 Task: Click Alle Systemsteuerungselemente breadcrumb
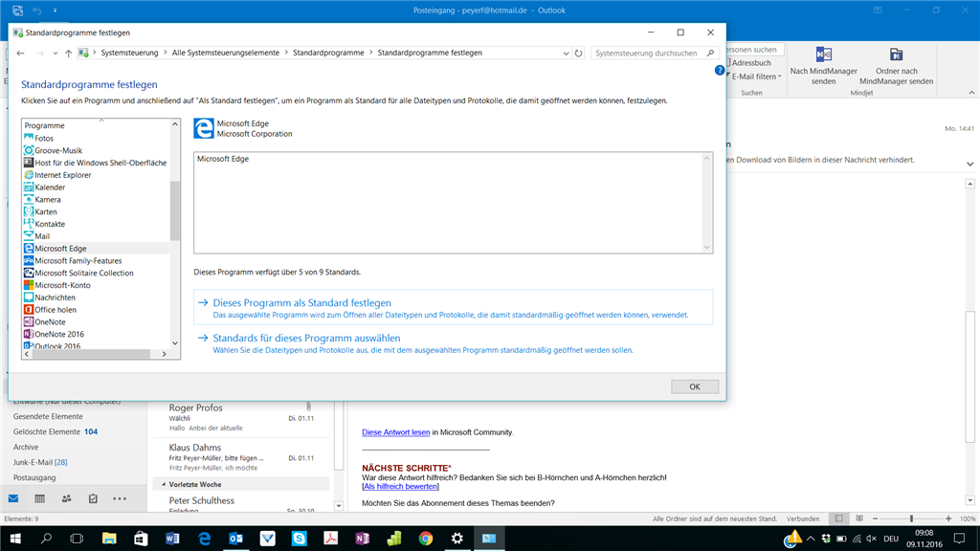click(x=226, y=54)
